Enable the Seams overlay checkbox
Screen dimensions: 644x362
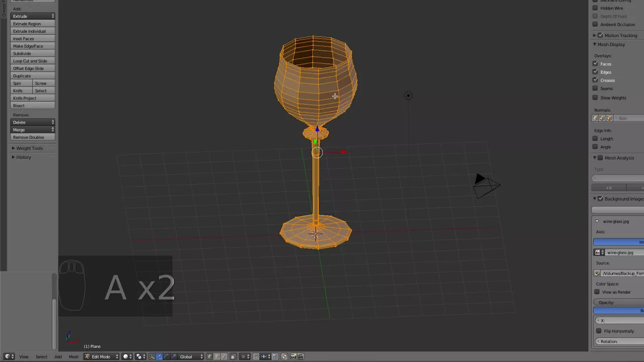595,88
